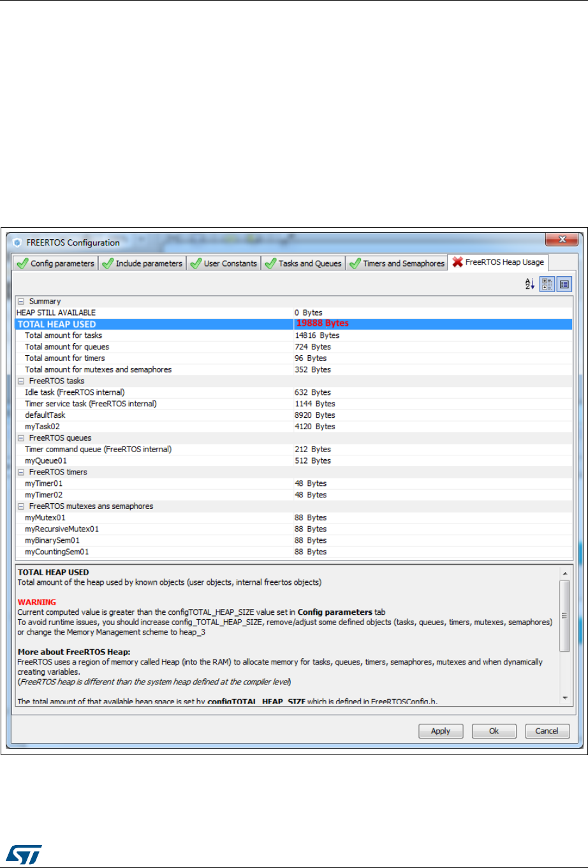The width and height of the screenshot is (588, 868).
Task: Click description panel scroll down arrow
Action: (x=564, y=698)
